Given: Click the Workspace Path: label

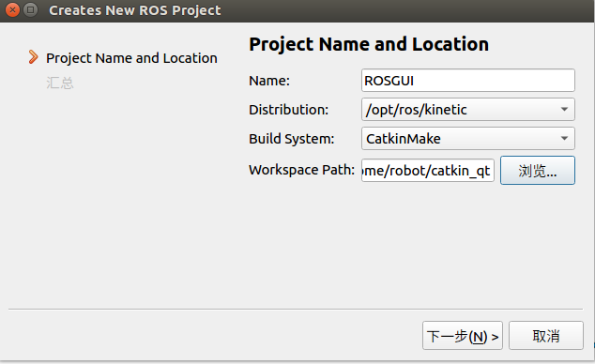Looking at the screenshot, I should [301, 170].
